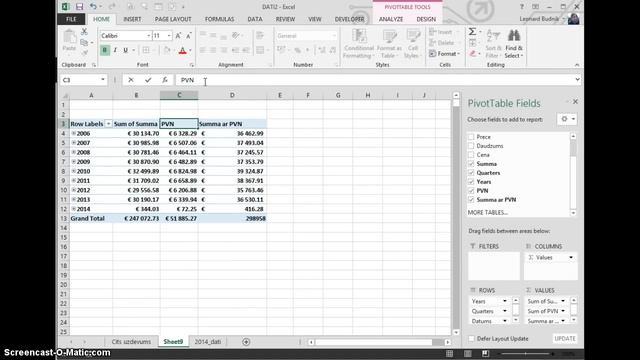Screen dimensions: 640x360
Task: Switch to 2014_dati sheet
Action: pyautogui.click(x=208, y=342)
